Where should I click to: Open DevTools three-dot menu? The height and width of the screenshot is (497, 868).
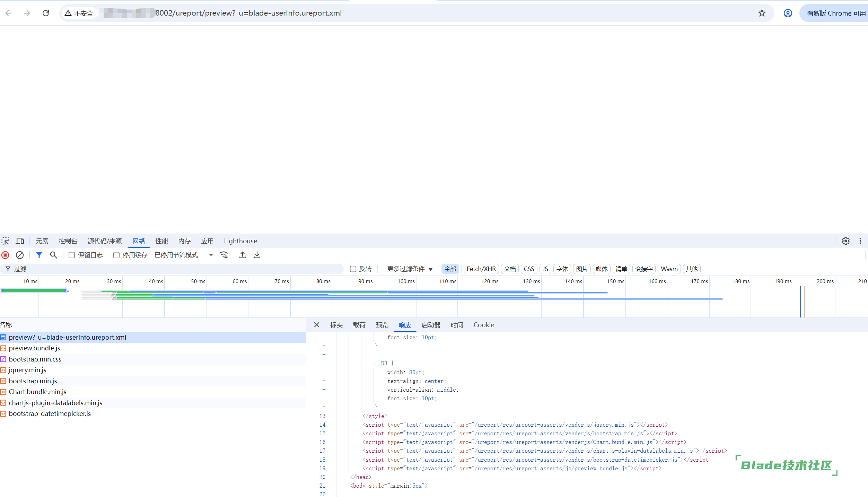[x=860, y=241]
